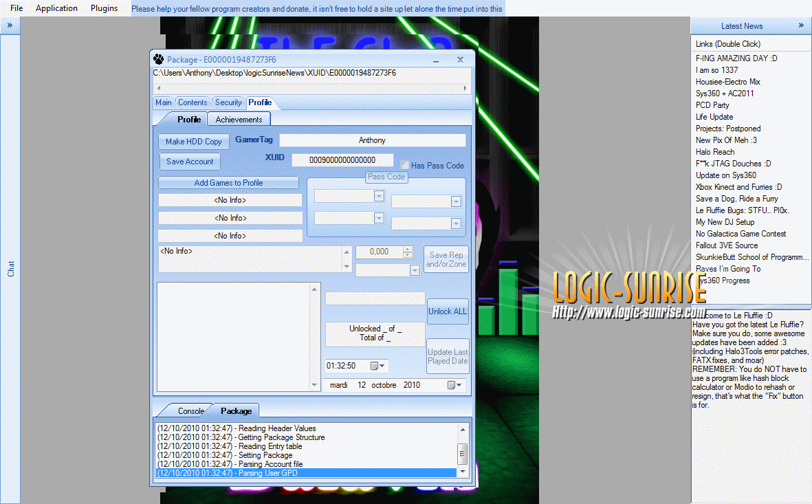The height and width of the screenshot is (504, 812).
Task: Click the donate banner text
Action: pyautogui.click(x=316, y=9)
